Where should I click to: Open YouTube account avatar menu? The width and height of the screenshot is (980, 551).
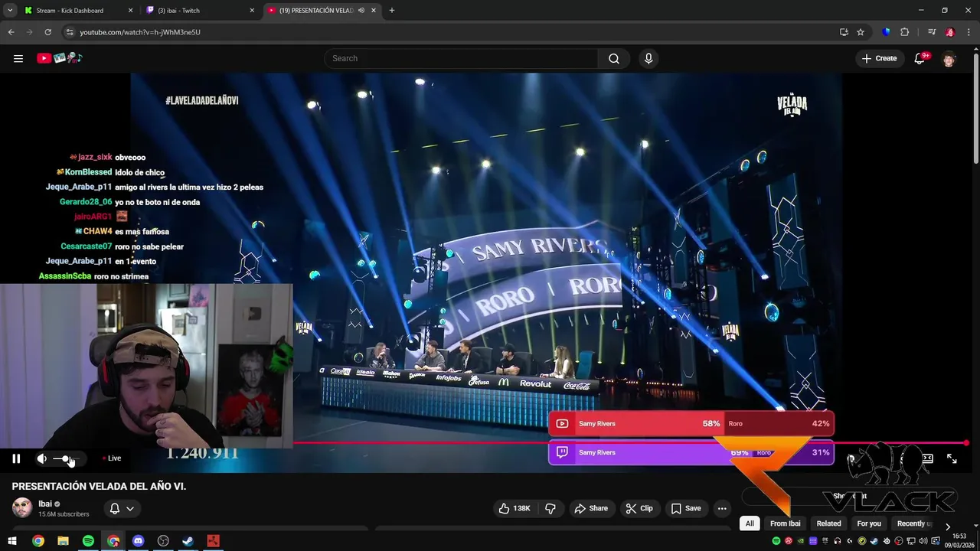click(x=949, y=59)
